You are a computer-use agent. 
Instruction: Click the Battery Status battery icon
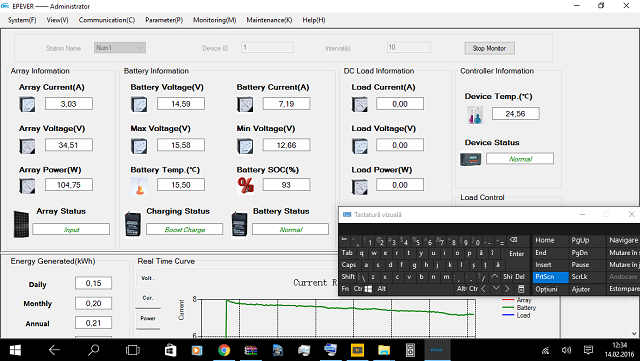pyautogui.click(x=240, y=224)
